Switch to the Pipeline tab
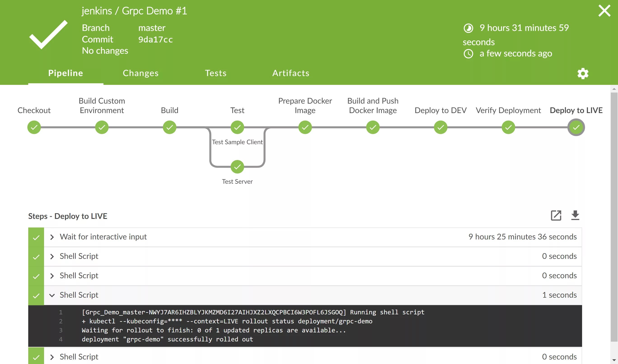 coord(66,73)
